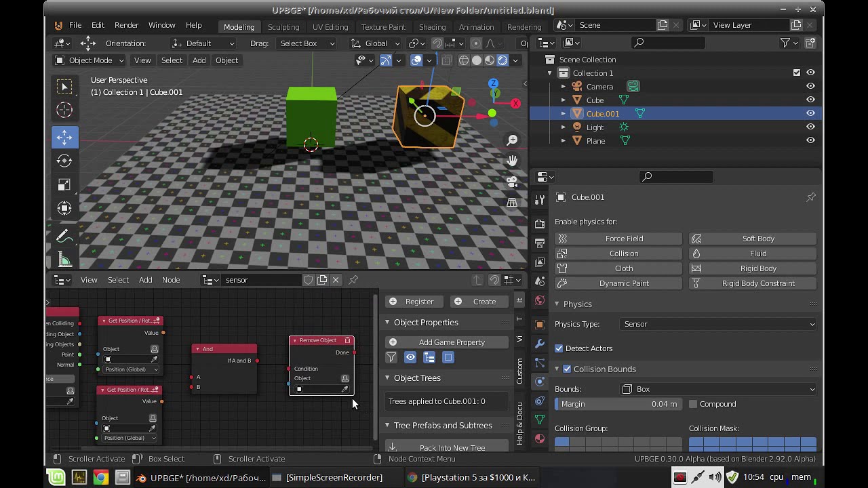This screenshot has width=868, height=488.
Task: Switch to the Shading workspace tab
Action: tap(432, 27)
